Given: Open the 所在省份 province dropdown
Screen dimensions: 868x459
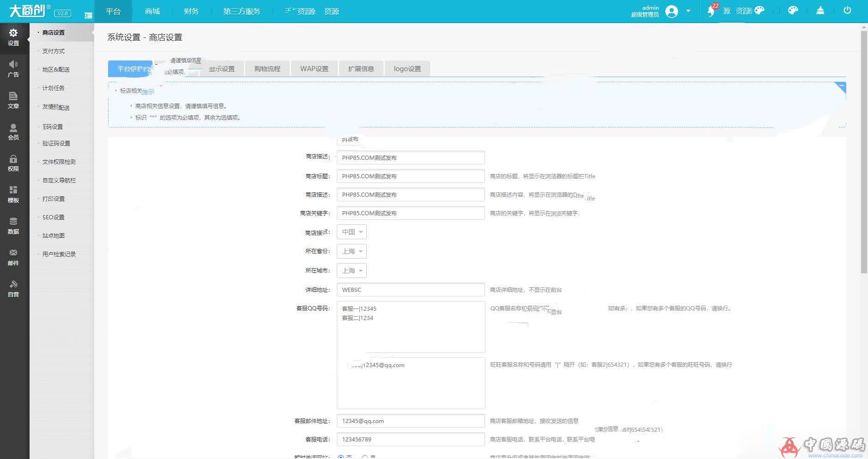Looking at the screenshot, I should pos(352,251).
